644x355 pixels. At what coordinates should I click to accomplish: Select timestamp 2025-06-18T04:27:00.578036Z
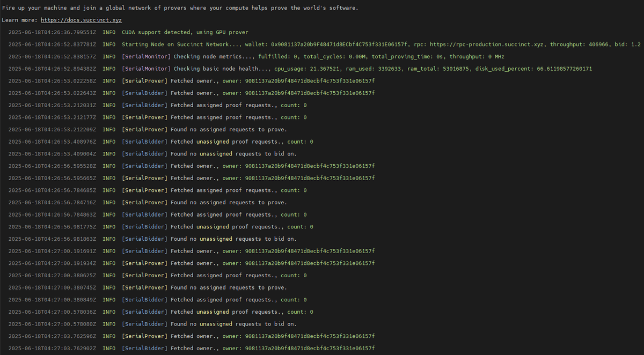52,312
